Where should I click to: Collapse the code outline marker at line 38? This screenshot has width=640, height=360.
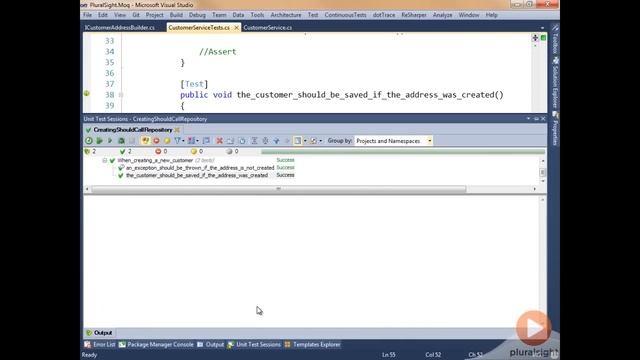(121, 95)
